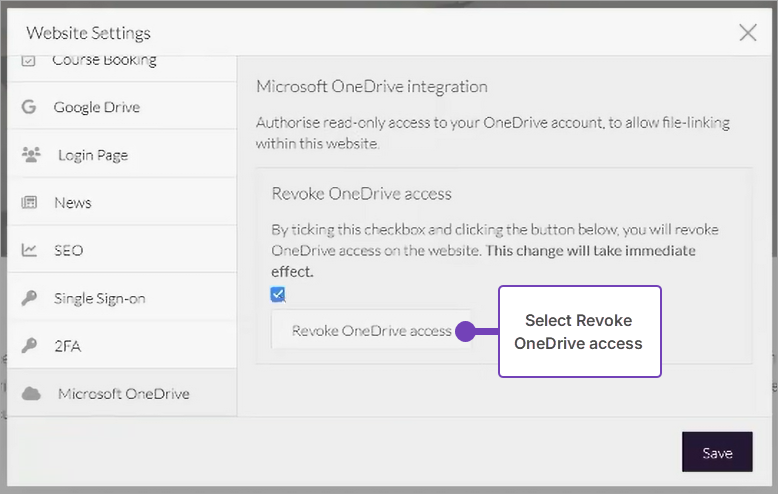The height and width of the screenshot is (494, 778).
Task: Click the Login Page users icon
Action: click(31, 155)
